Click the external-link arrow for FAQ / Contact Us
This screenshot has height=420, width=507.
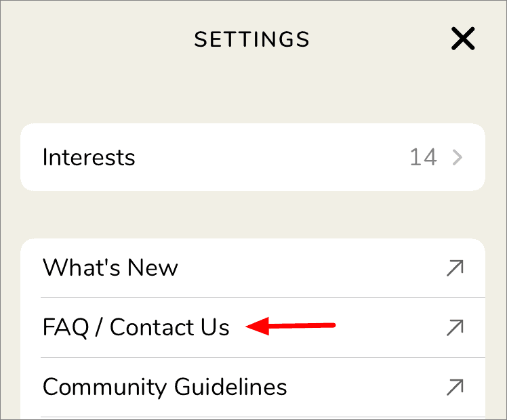coord(454,328)
